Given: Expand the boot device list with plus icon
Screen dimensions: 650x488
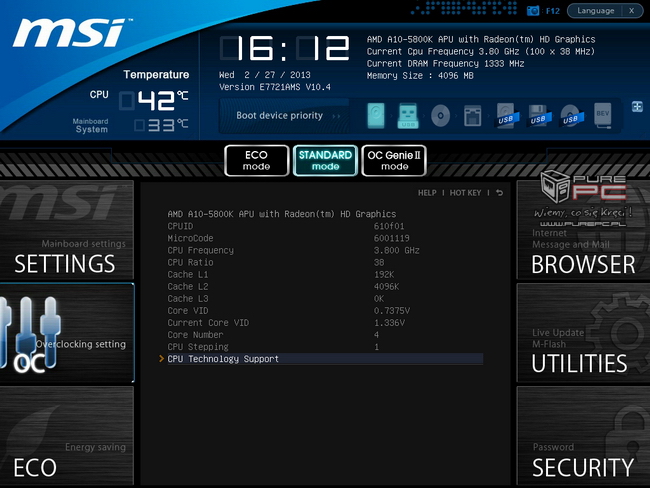Looking at the screenshot, I should tap(637, 107).
